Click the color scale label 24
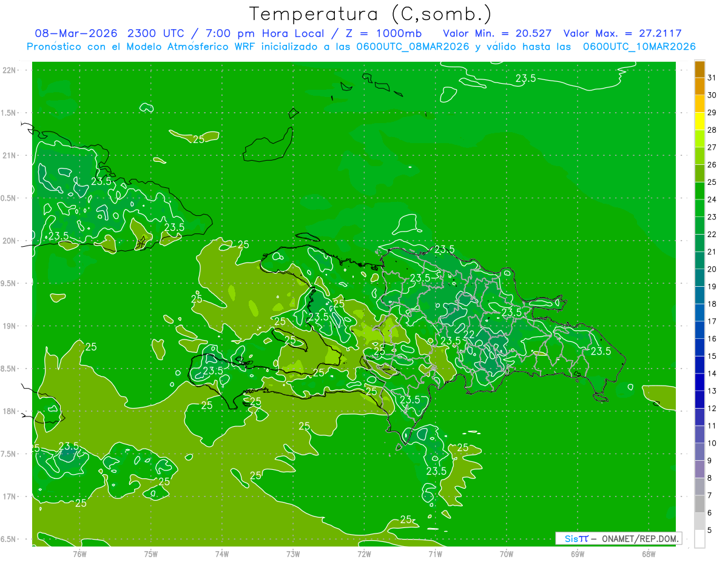Image resolution: width=728 pixels, height=562 pixels. coord(712,199)
